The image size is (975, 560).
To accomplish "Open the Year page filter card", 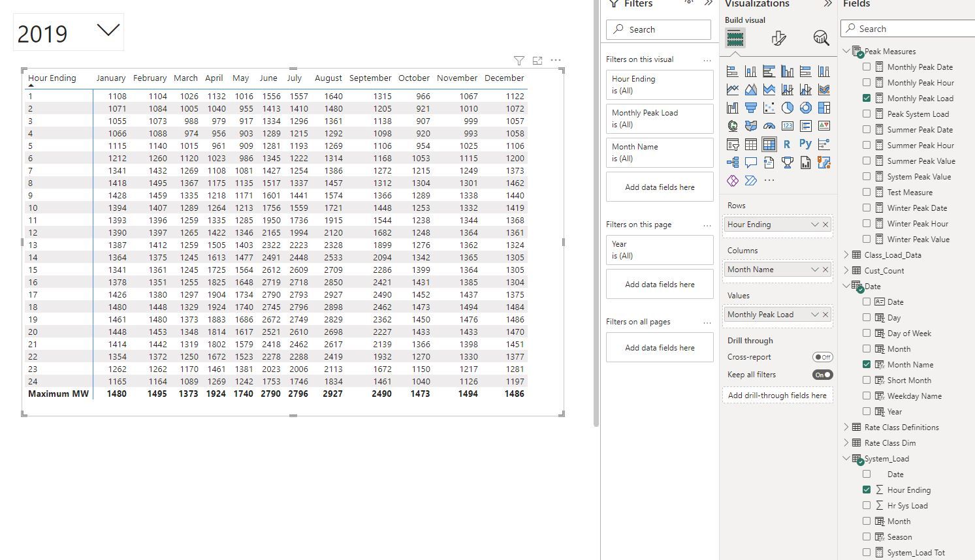I will pyautogui.click(x=660, y=250).
